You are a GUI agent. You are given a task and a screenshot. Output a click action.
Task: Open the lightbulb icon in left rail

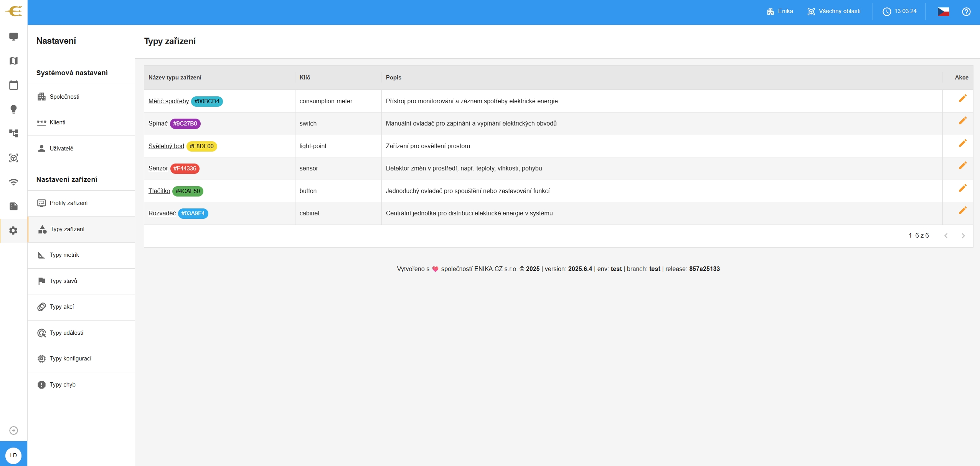13,109
